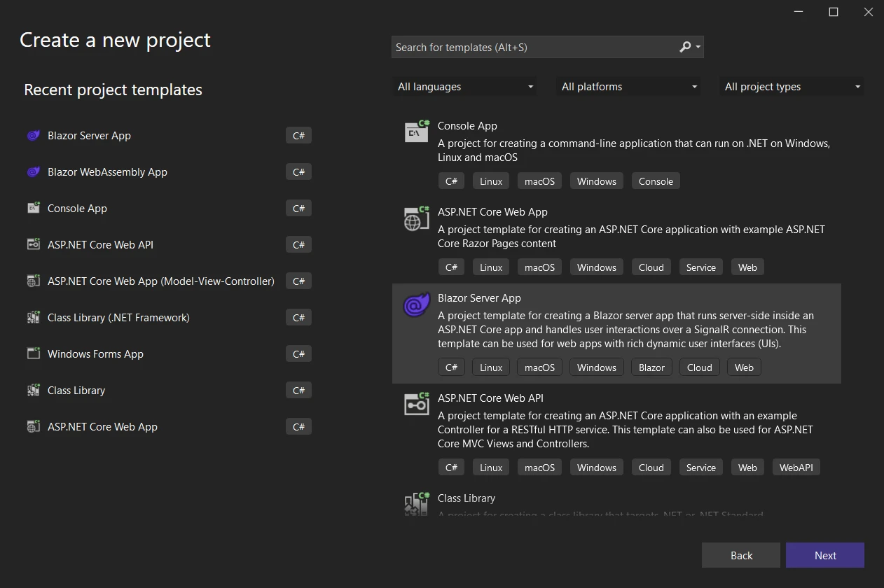The width and height of the screenshot is (884, 588).
Task: Go Back to the previous step
Action: click(740, 555)
